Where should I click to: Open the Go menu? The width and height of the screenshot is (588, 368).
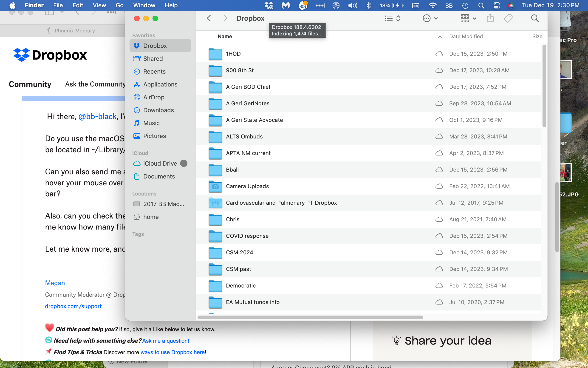point(119,5)
